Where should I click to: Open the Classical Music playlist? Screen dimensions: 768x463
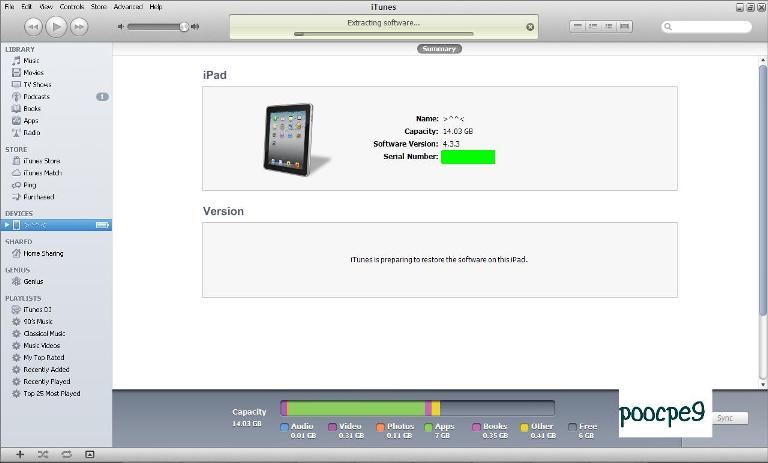pos(44,334)
